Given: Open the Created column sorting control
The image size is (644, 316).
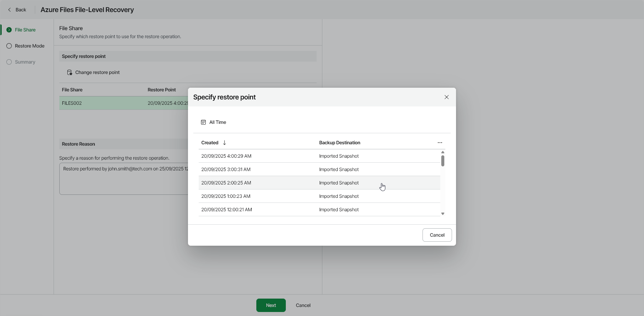Looking at the screenshot, I should (224, 143).
